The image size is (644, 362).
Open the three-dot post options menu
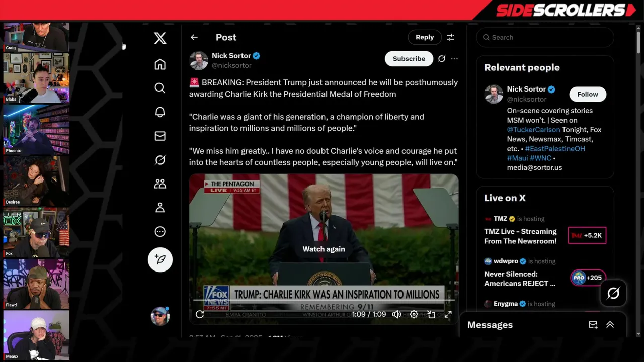454,59
